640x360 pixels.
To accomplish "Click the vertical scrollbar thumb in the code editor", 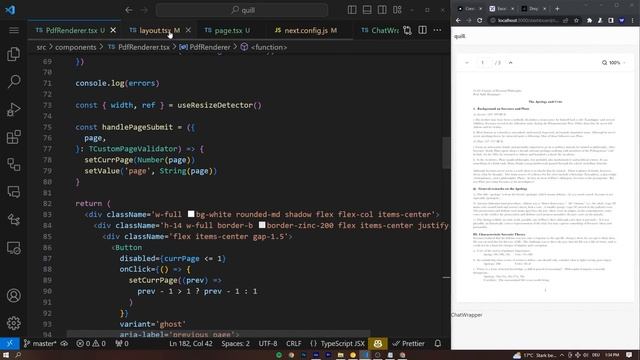I will pos(446,153).
